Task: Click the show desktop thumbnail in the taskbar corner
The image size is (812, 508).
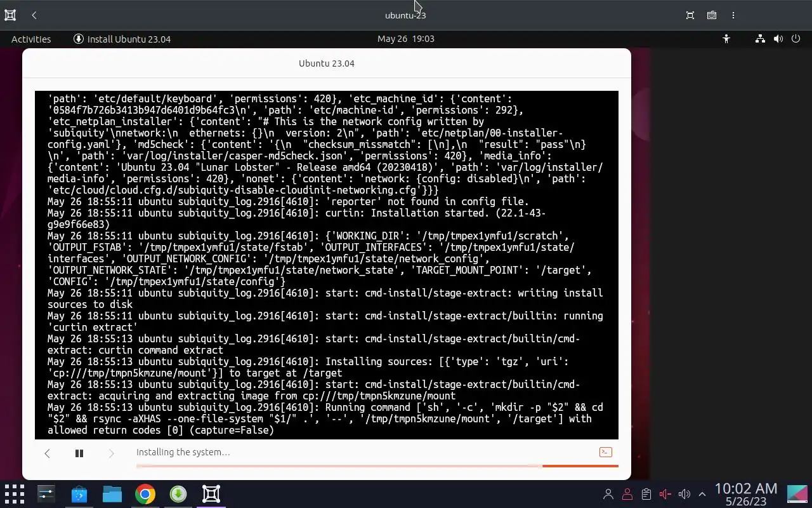Action: tap(797, 494)
